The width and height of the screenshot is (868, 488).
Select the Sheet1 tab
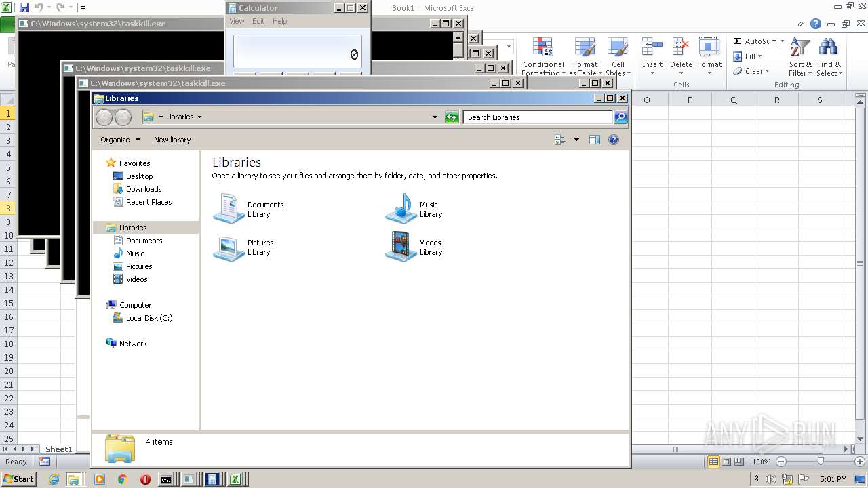(x=58, y=449)
